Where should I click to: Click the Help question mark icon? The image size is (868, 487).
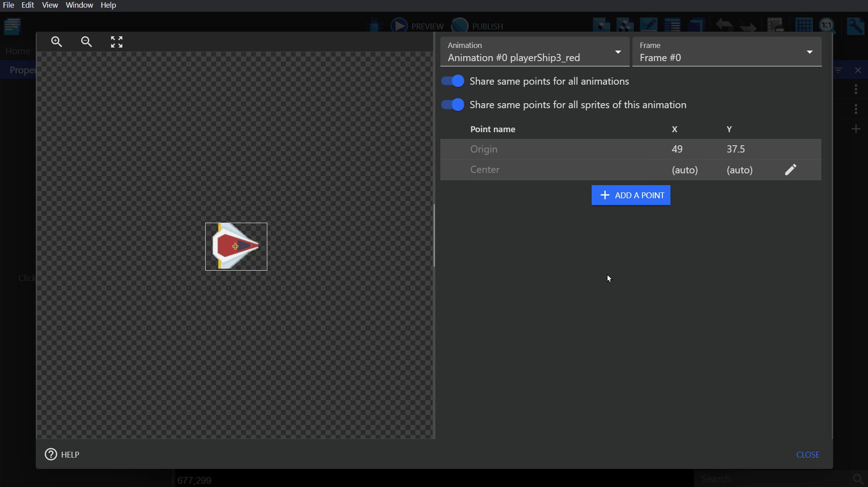51,454
